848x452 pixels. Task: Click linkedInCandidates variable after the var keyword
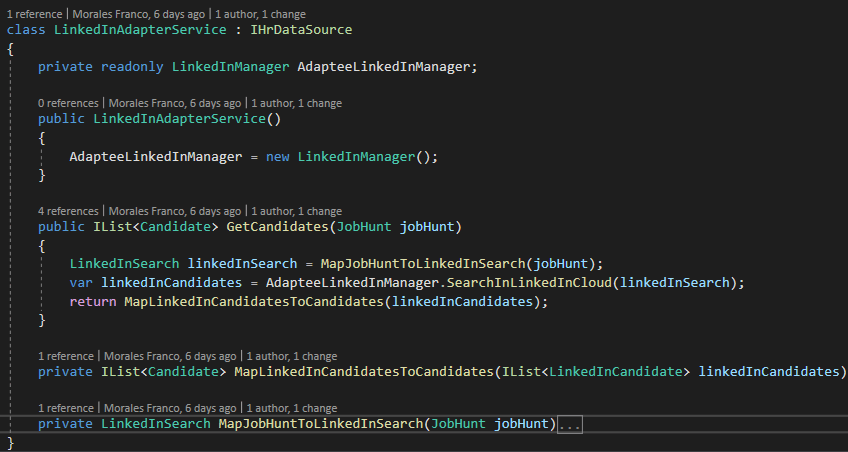click(171, 283)
